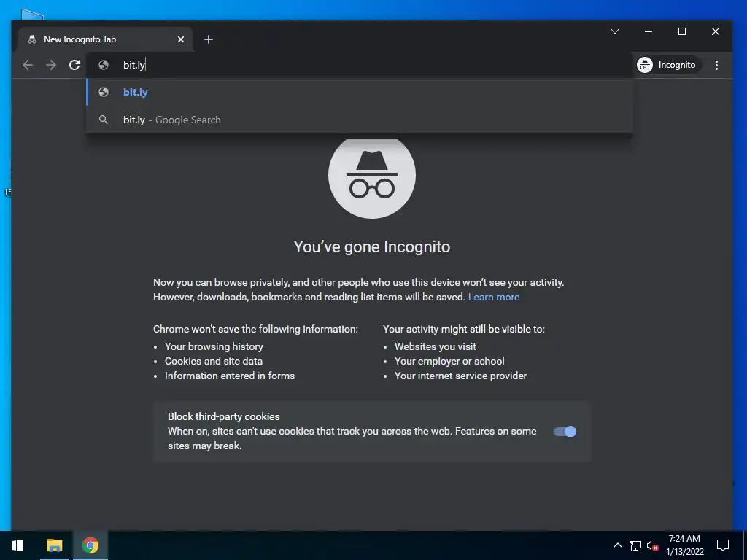Viewport: 747px width, 560px height.
Task: Select the New Incognito Tab tab
Action: tap(105, 39)
